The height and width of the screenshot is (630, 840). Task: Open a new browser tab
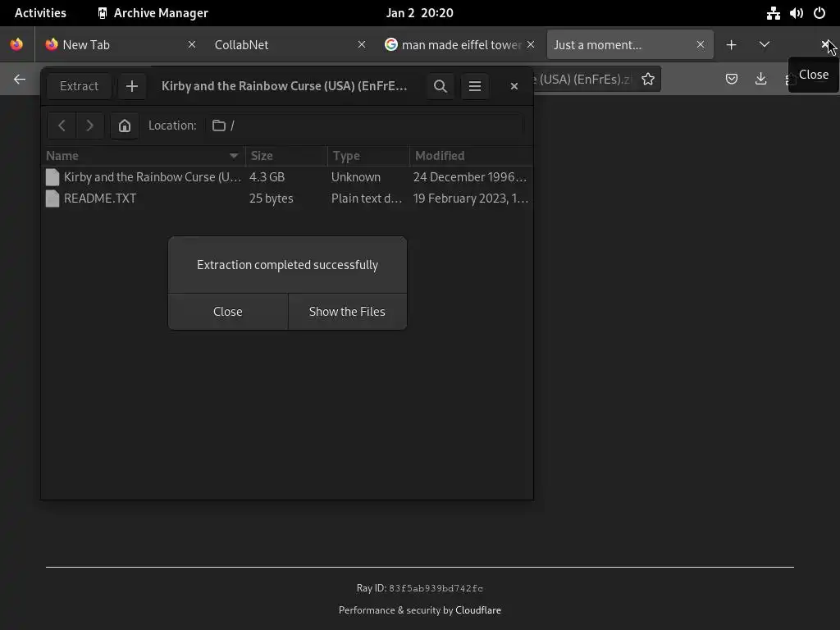pos(731,45)
